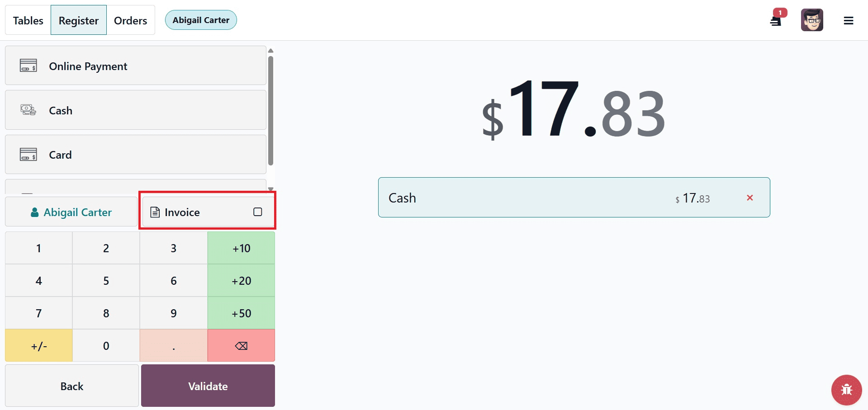Image resolution: width=868 pixels, height=410 pixels.
Task: Open the hamburger menu in top right
Action: click(849, 20)
